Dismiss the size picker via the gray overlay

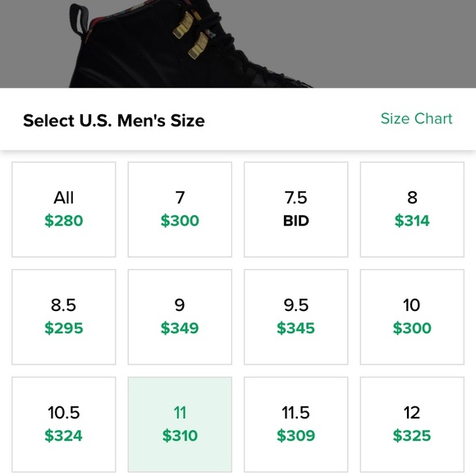pyautogui.click(x=395, y=43)
